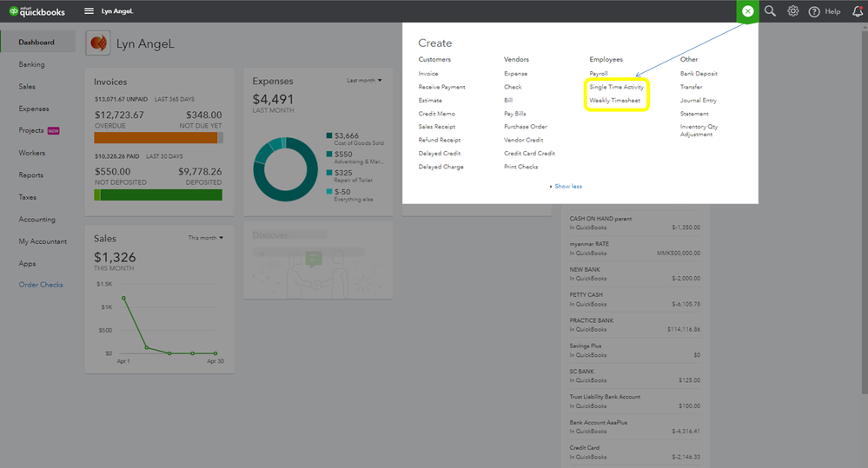Select Check under Vendors
Image resolution: width=868 pixels, height=468 pixels.
(513, 87)
